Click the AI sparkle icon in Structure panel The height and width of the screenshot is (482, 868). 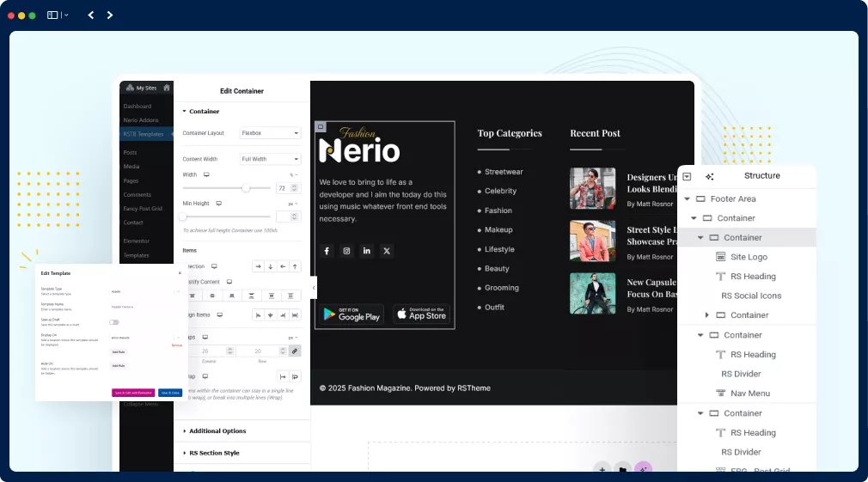(x=709, y=176)
